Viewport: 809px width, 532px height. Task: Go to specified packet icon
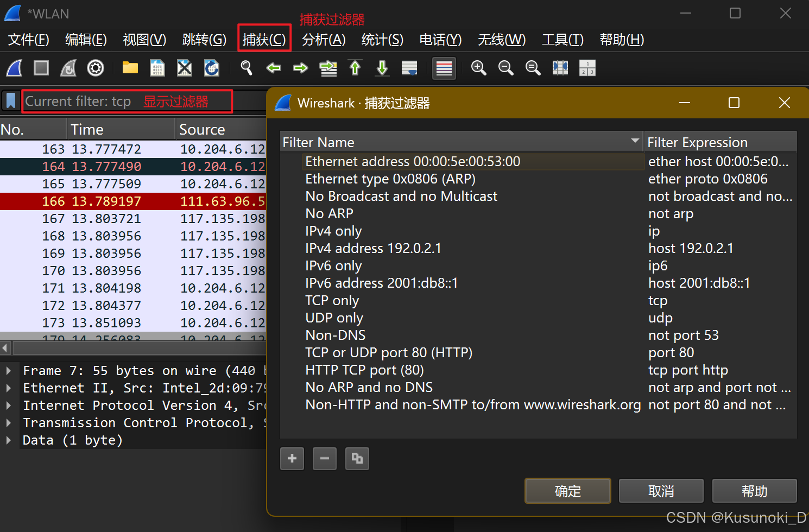click(328, 68)
